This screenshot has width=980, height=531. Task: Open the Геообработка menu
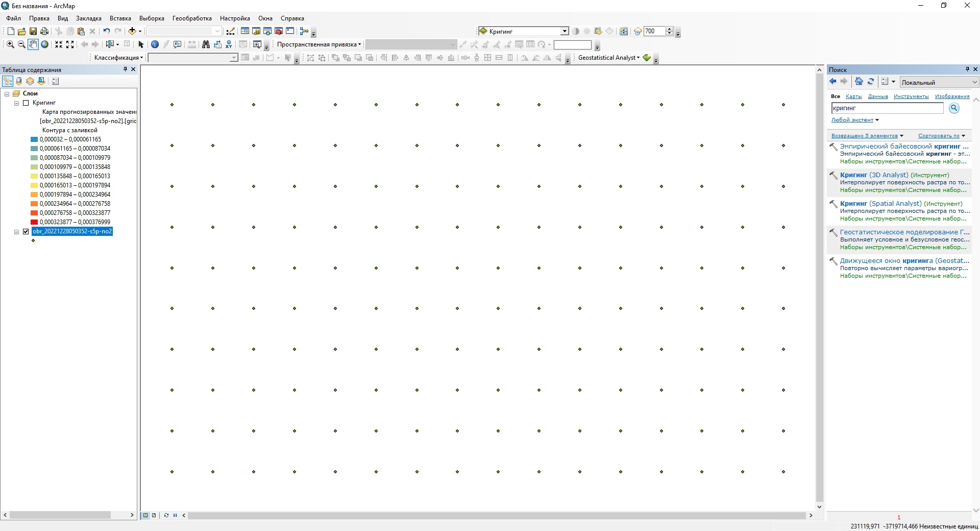click(x=192, y=18)
